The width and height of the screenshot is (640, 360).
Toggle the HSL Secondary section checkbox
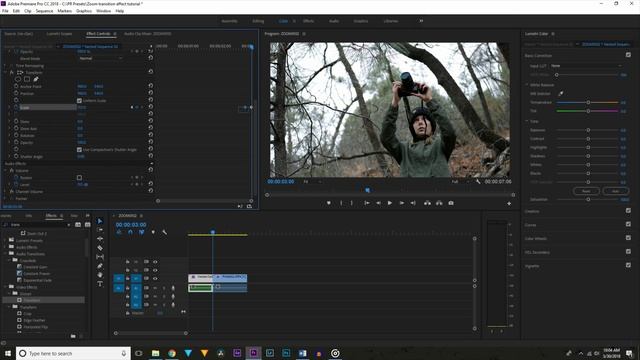pyautogui.click(x=628, y=251)
